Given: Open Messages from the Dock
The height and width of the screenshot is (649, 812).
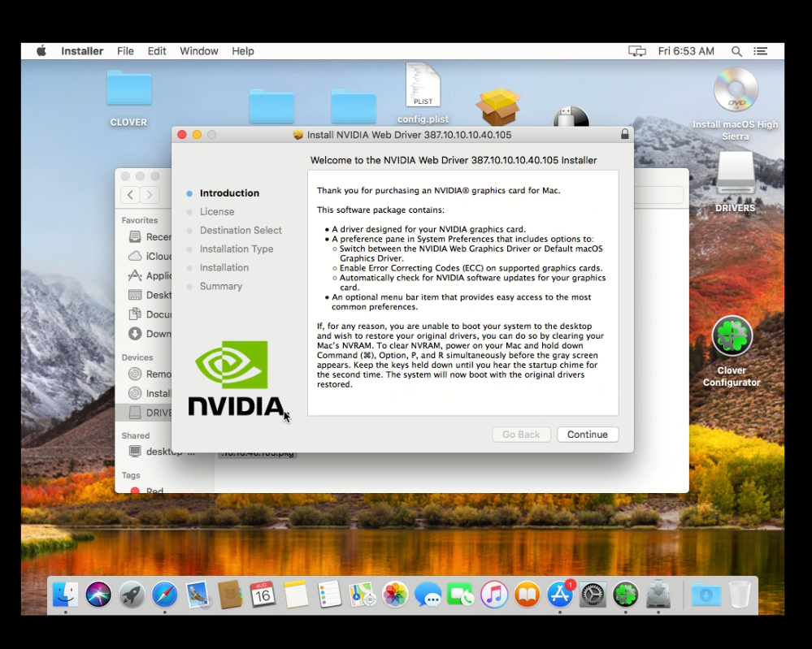Looking at the screenshot, I should (428, 594).
